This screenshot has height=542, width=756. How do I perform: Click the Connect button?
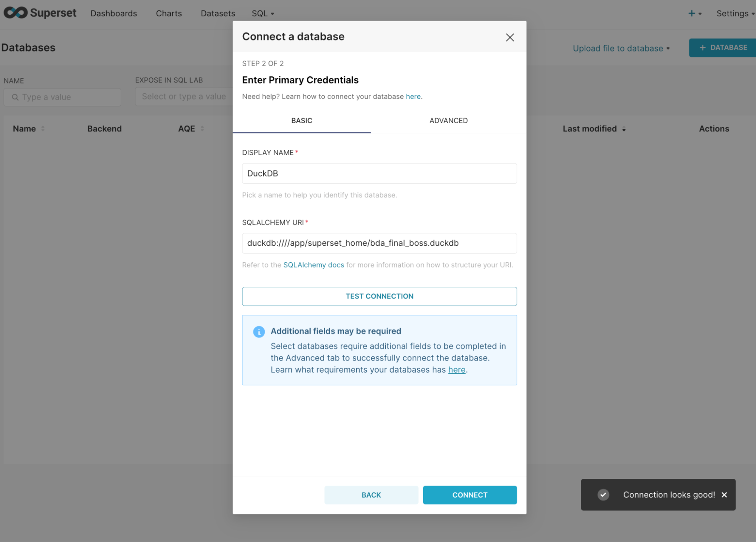tap(470, 495)
